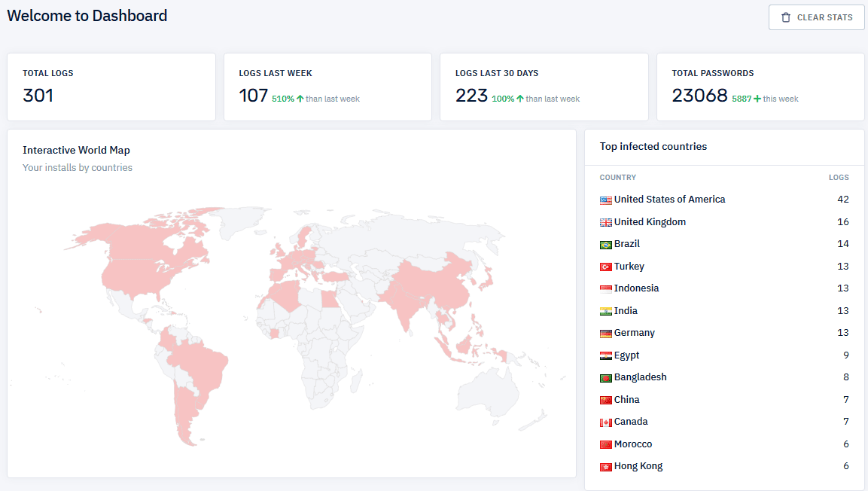Viewport: 868px width, 491px height.
Task: Click the Logs Last Week card
Action: pos(327,87)
